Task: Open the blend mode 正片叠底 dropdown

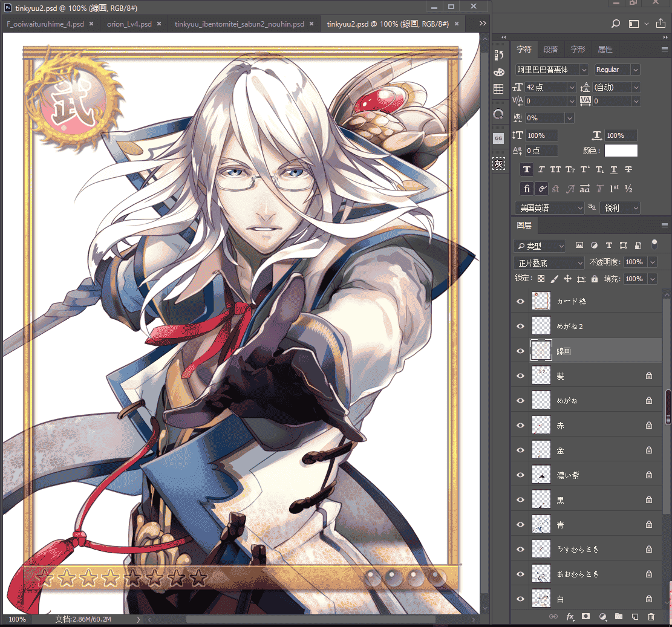Action: point(549,263)
